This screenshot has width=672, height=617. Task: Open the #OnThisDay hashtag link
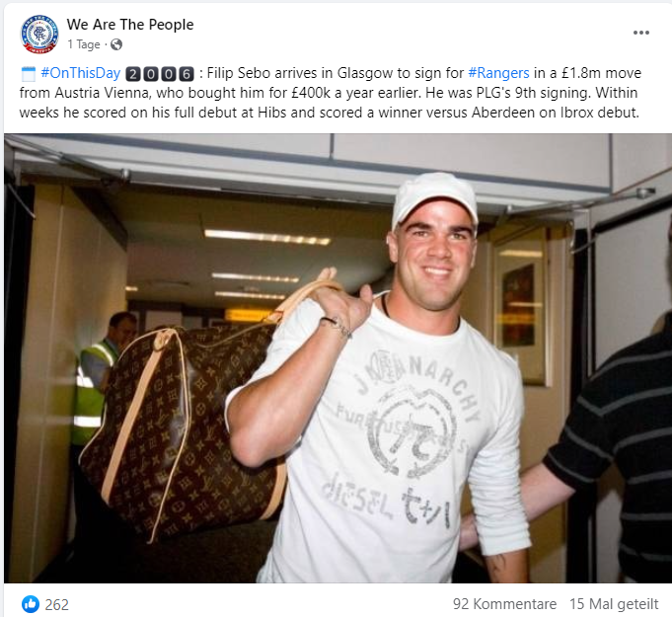click(x=81, y=73)
